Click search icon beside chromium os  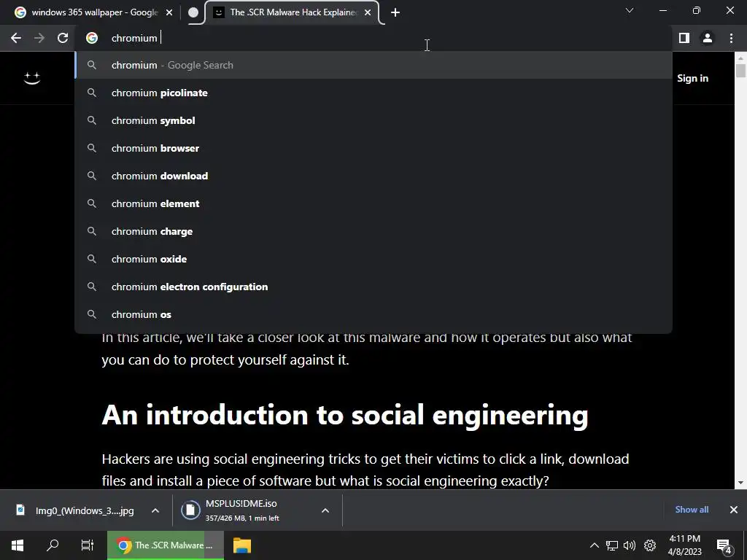[x=92, y=314]
